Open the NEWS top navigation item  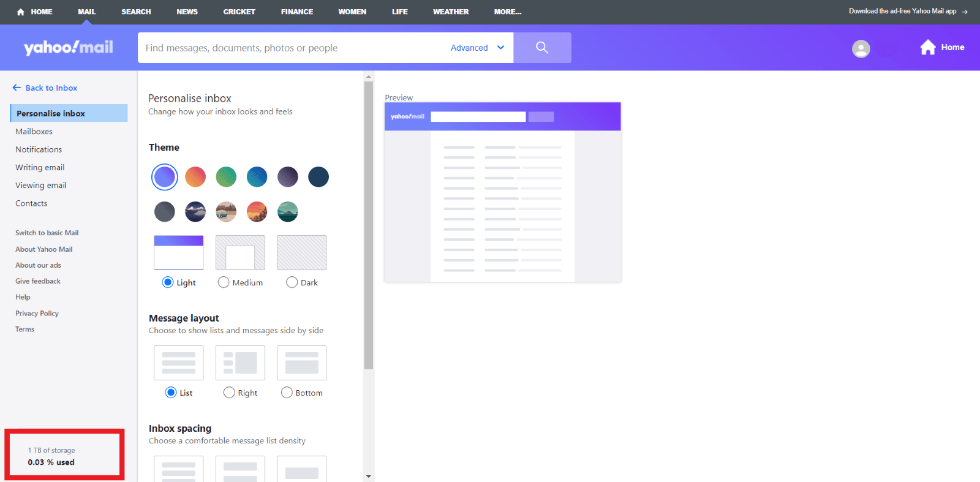(x=187, y=12)
